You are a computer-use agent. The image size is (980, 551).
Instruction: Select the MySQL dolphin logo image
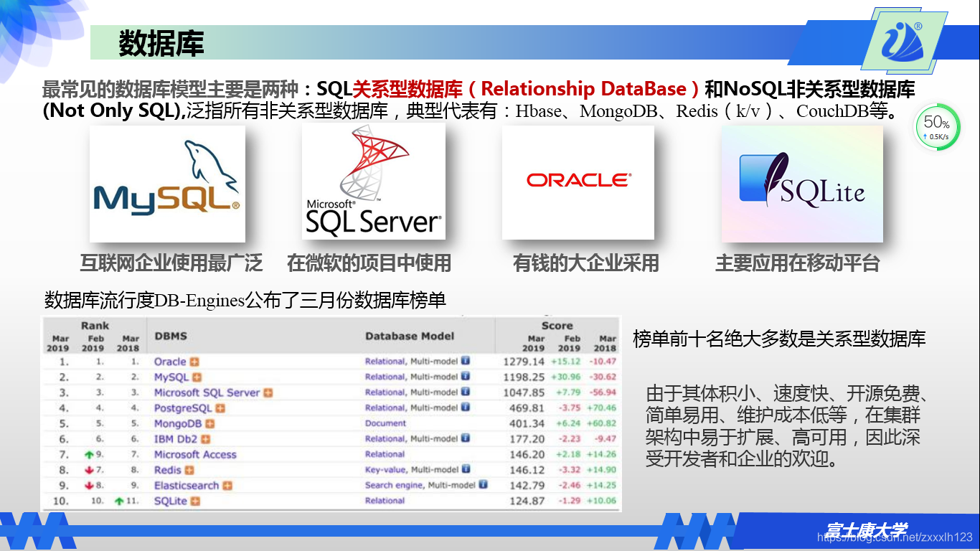pyautogui.click(x=167, y=184)
